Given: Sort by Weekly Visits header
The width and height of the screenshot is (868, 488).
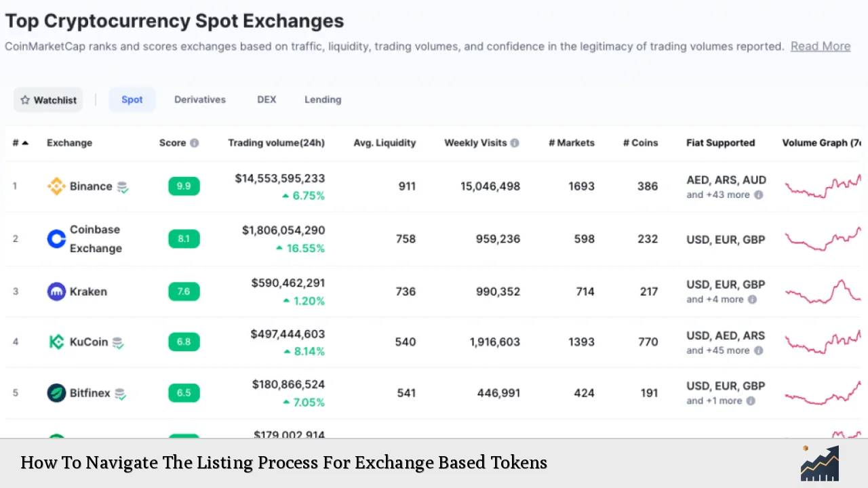Looking at the screenshot, I should tap(475, 143).
